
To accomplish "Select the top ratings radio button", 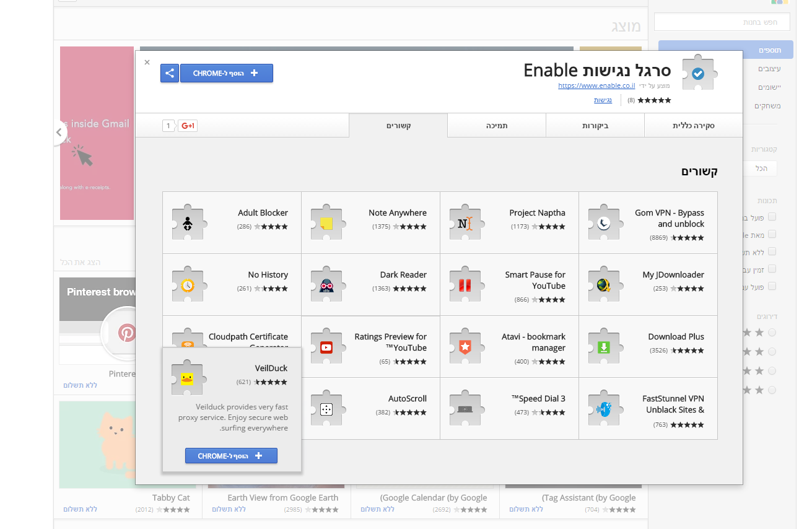I will tap(772, 333).
